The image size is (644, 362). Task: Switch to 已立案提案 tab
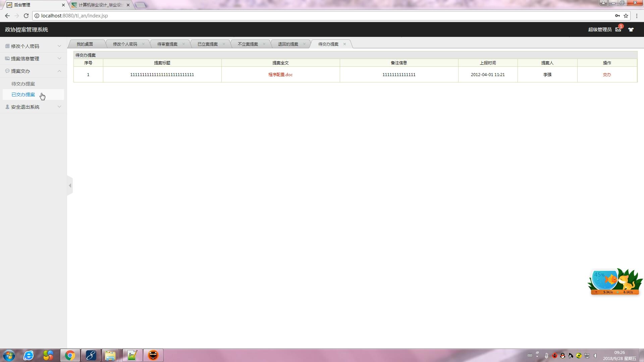[x=208, y=44]
